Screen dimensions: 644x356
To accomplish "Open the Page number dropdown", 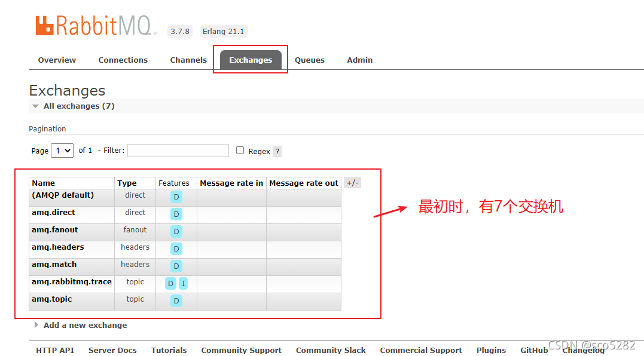I will [x=62, y=151].
